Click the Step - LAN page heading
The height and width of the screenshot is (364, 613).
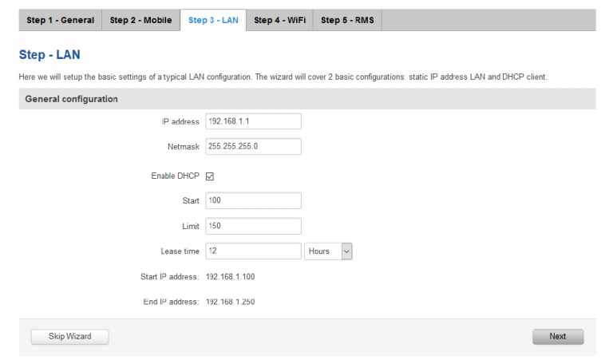[x=49, y=55]
